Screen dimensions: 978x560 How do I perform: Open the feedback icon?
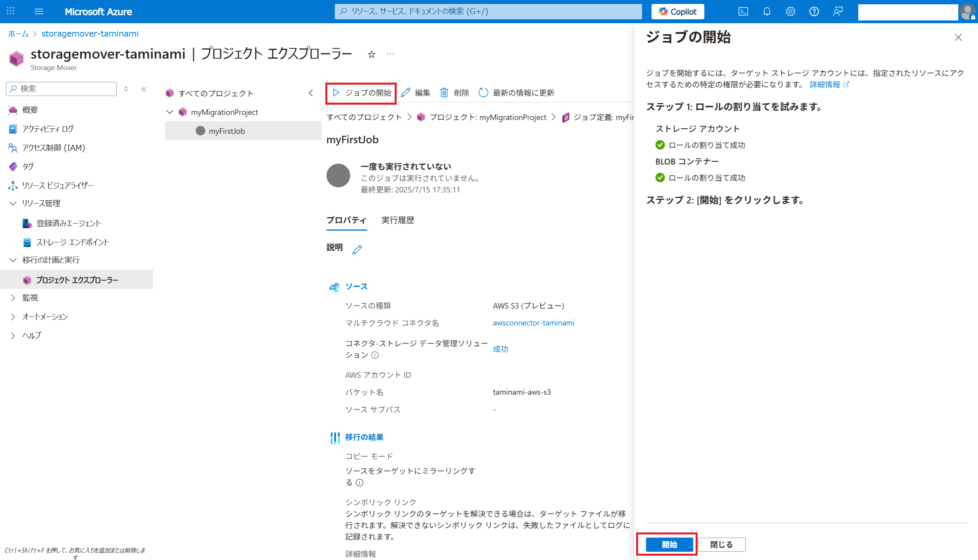(x=838, y=12)
